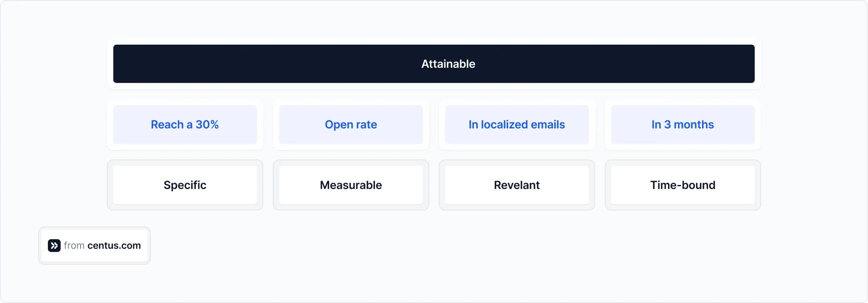Click the word "from" in the Centus badge

[x=74, y=246]
